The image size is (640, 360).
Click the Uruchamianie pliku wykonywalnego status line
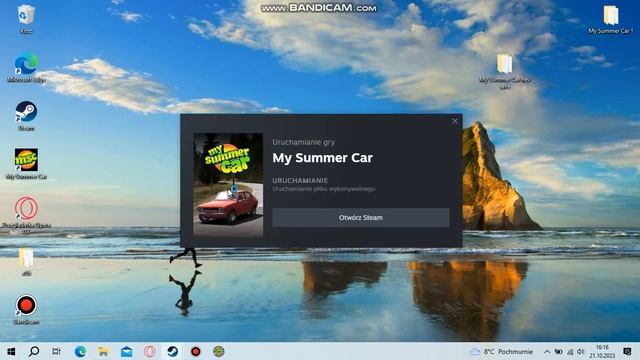point(323,189)
